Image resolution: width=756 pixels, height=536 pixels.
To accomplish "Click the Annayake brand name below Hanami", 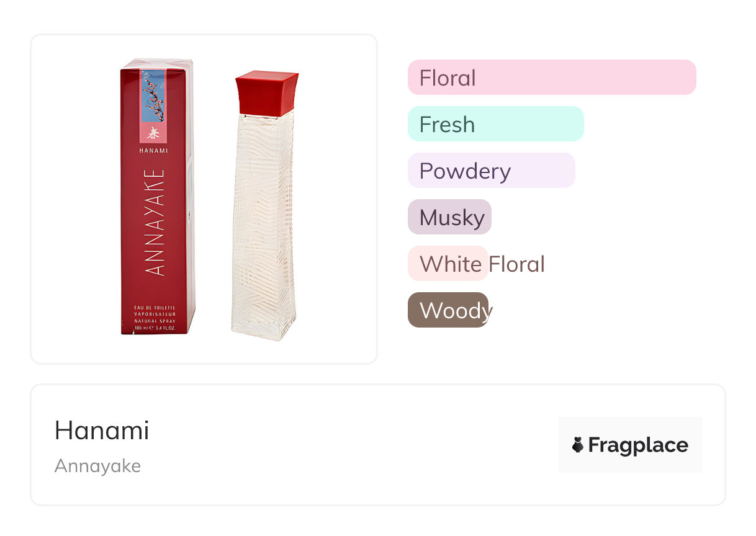I will 97,466.
